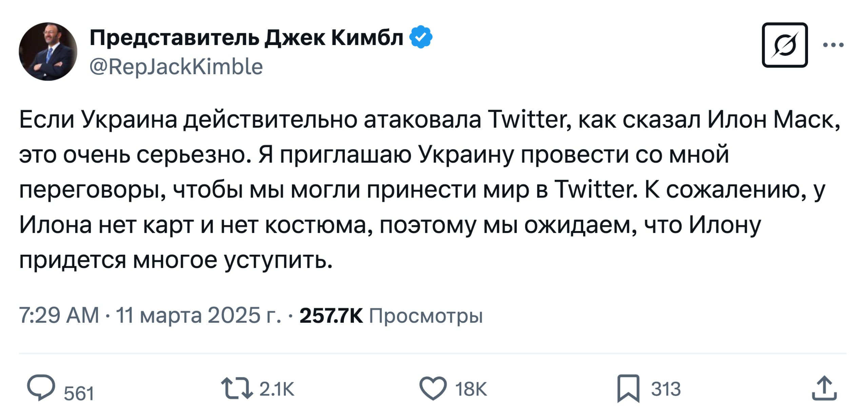Open the three-dot more options menu

[833, 45]
